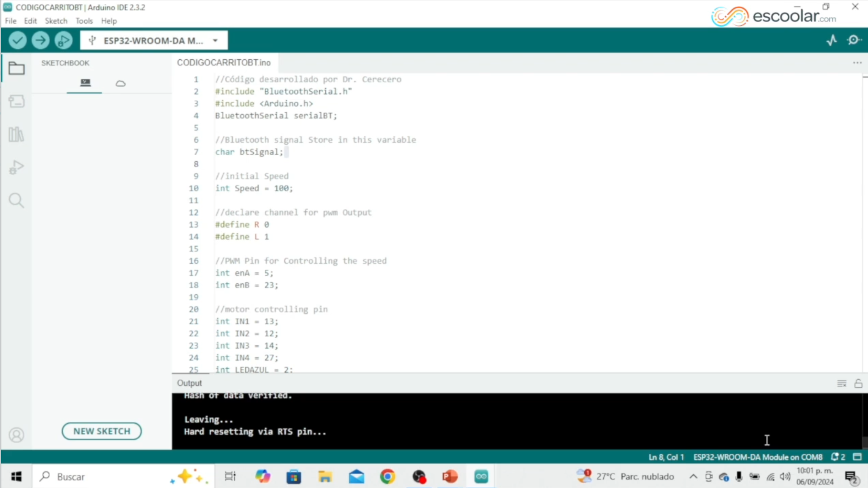Expand the ESP32-WROOM-DA board selector dropdown
Image resolution: width=868 pixels, height=488 pixels.
tap(215, 41)
